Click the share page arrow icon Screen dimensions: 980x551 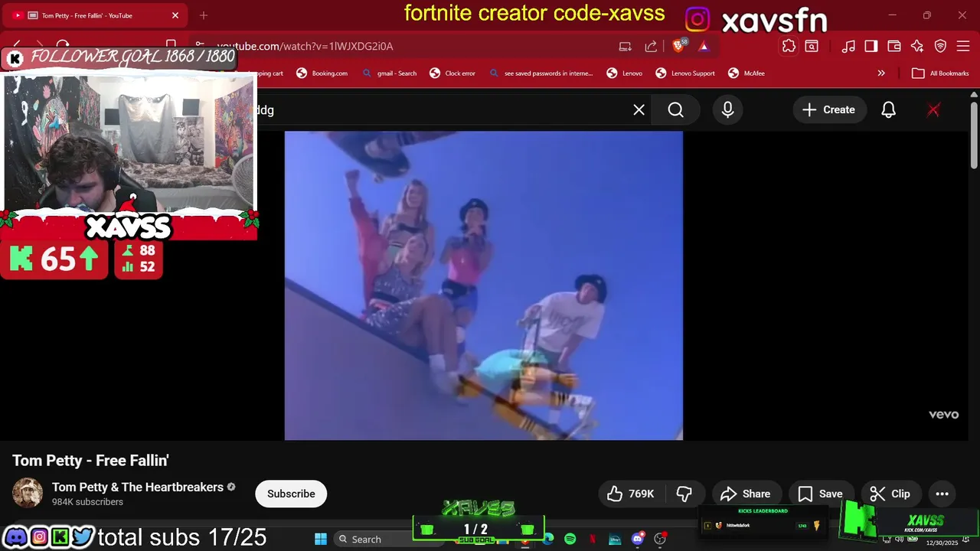651,46
